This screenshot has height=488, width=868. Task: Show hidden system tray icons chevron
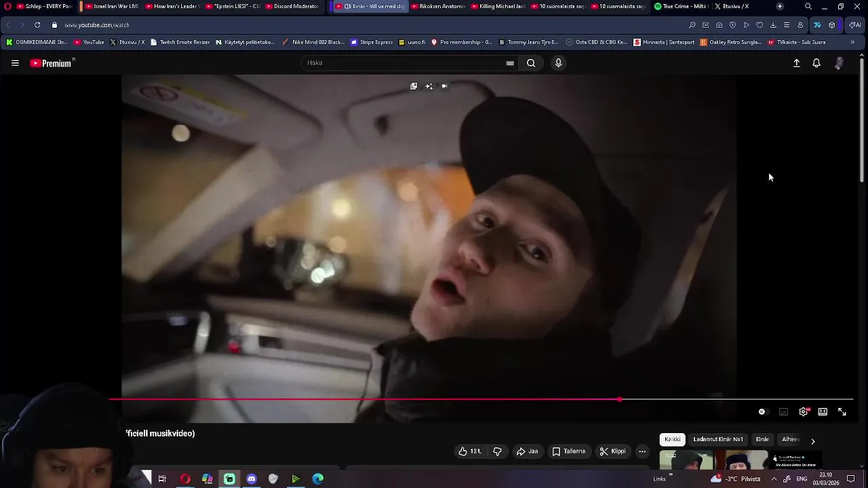[774, 479]
